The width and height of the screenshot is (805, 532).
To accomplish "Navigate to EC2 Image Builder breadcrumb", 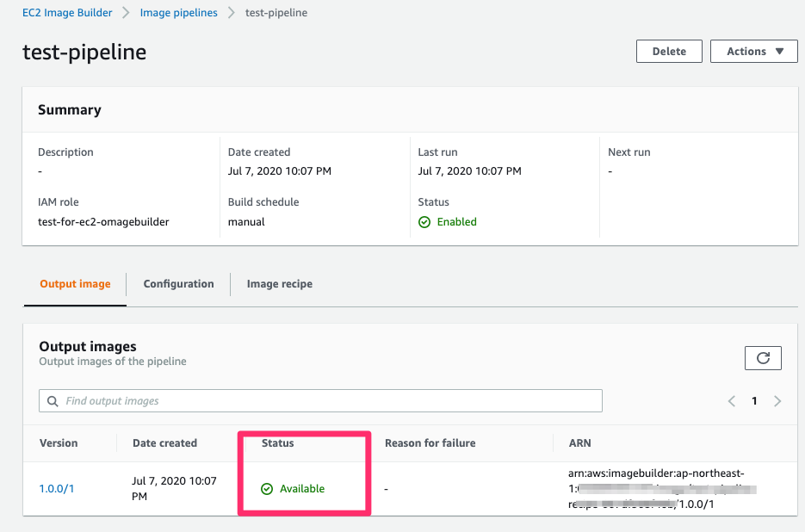I will [67, 13].
